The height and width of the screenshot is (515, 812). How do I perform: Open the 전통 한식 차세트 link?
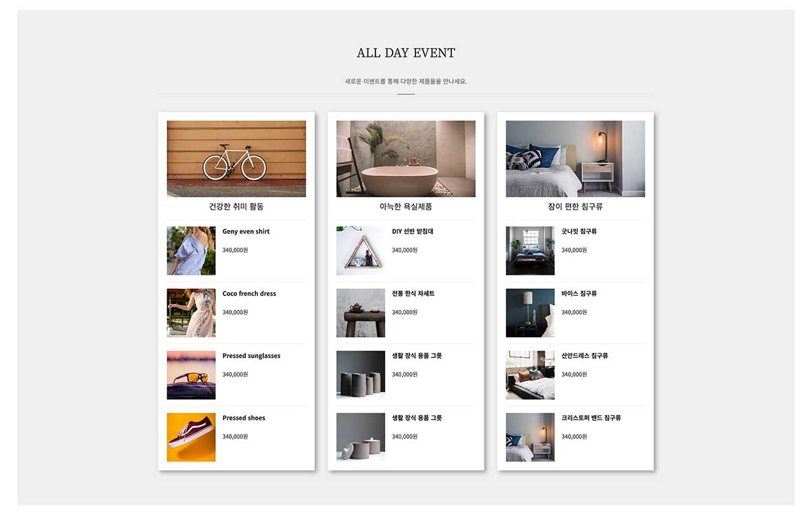[x=413, y=294]
